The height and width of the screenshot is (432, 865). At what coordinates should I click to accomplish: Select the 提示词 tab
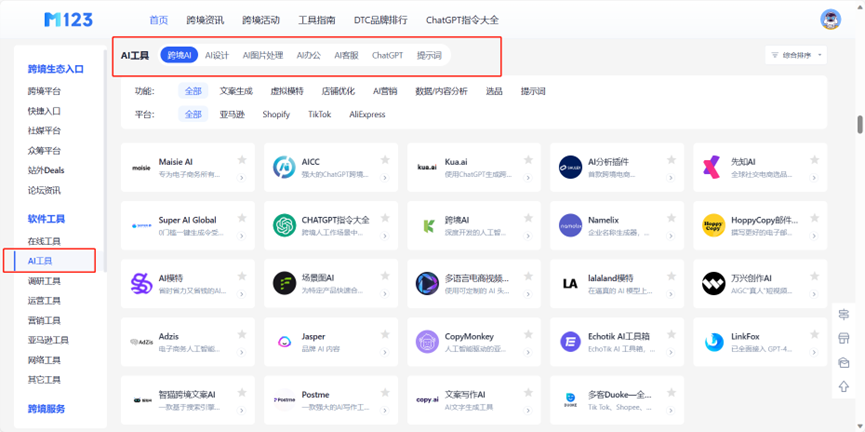point(429,55)
